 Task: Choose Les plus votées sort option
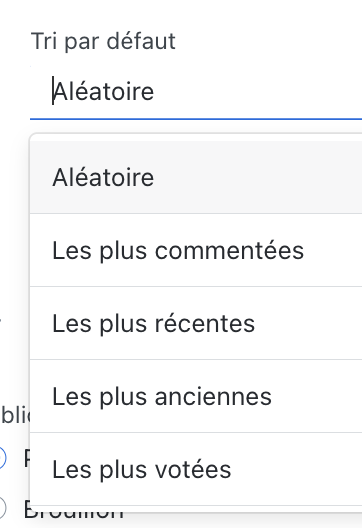[x=196, y=469]
